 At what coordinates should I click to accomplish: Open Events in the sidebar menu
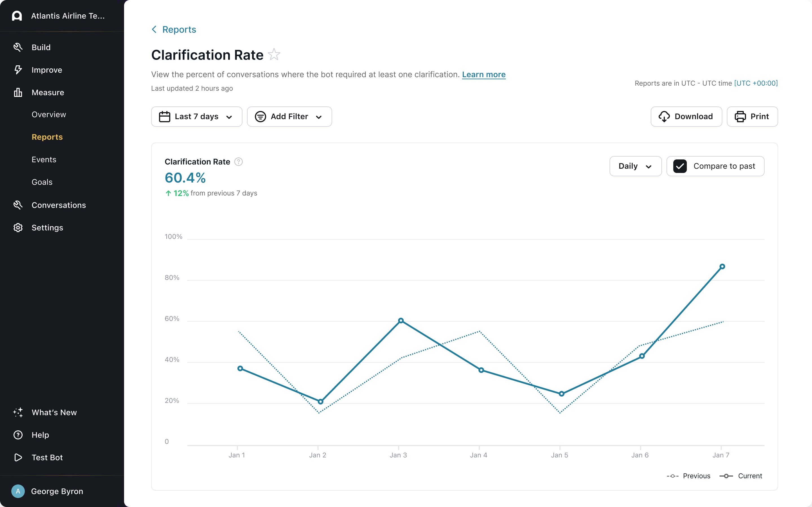tap(44, 160)
